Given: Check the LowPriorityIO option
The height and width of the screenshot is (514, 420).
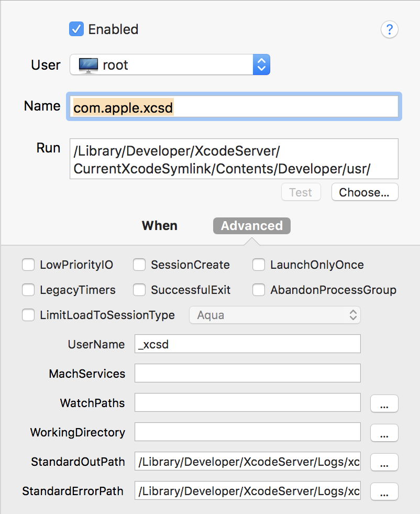Looking at the screenshot, I should pos(28,265).
